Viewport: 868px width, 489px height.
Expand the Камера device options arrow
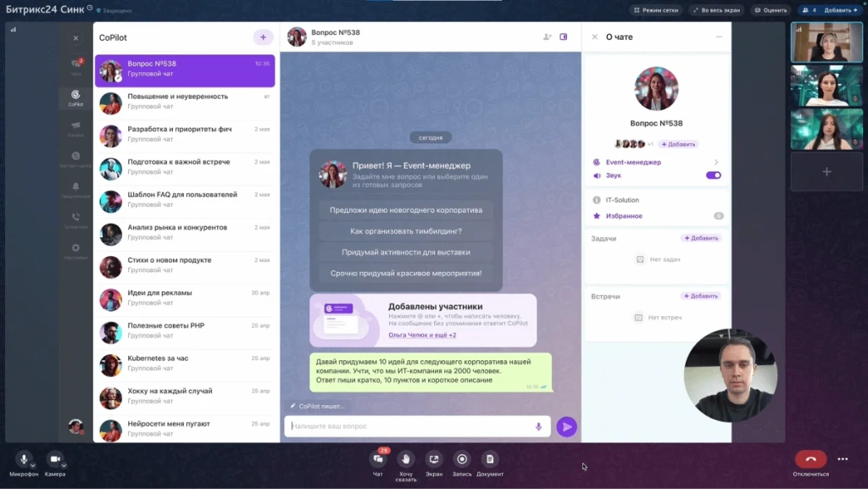click(x=65, y=464)
